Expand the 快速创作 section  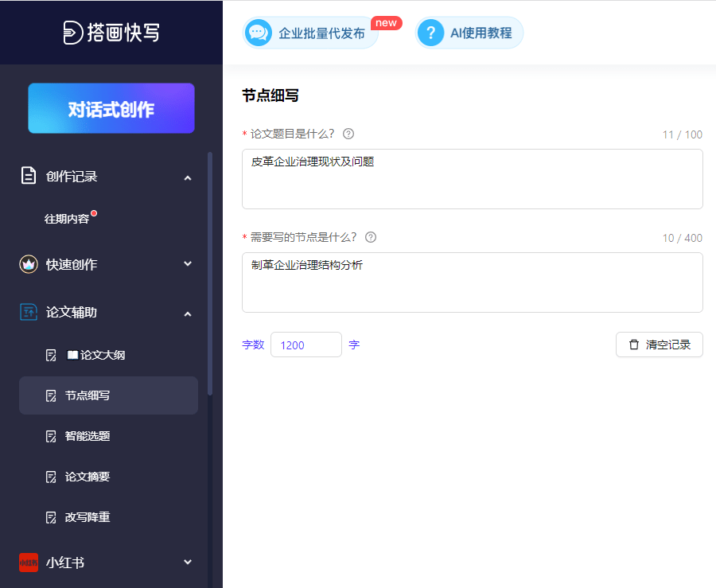pos(188,265)
